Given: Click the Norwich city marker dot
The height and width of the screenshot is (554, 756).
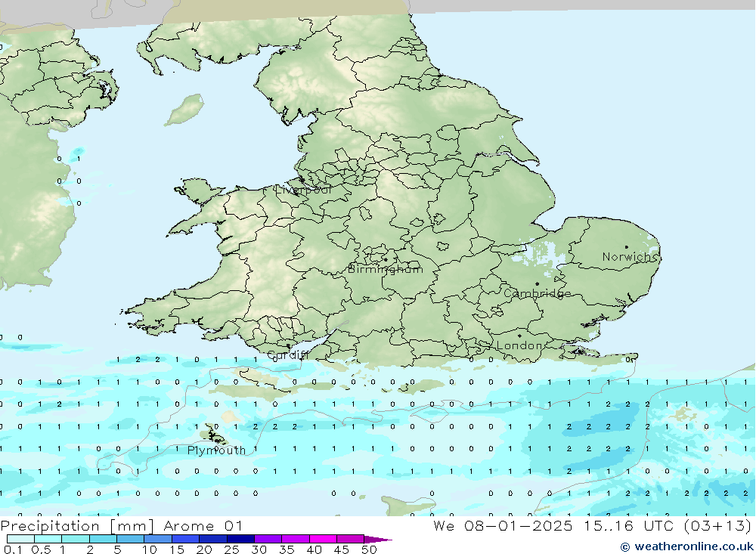Looking at the screenshot, I should (x=626, y=247).
